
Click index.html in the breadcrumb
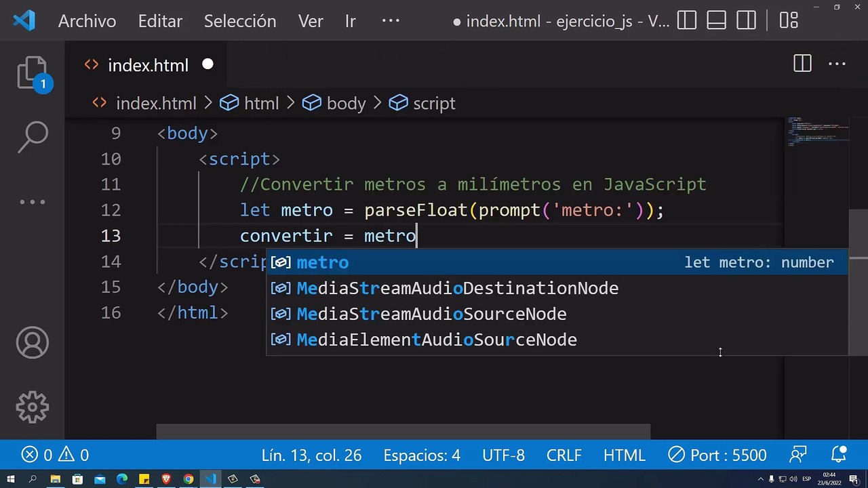(x=156, y=104)
